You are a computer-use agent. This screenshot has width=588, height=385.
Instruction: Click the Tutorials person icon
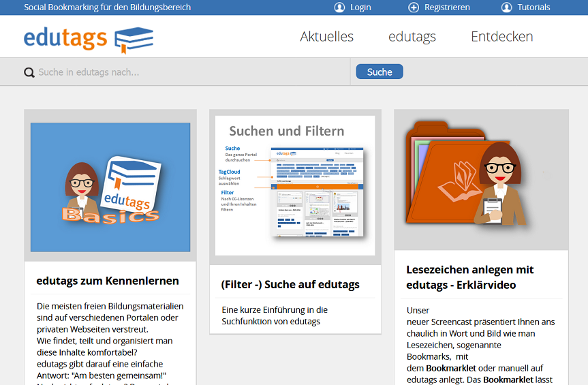507,7
